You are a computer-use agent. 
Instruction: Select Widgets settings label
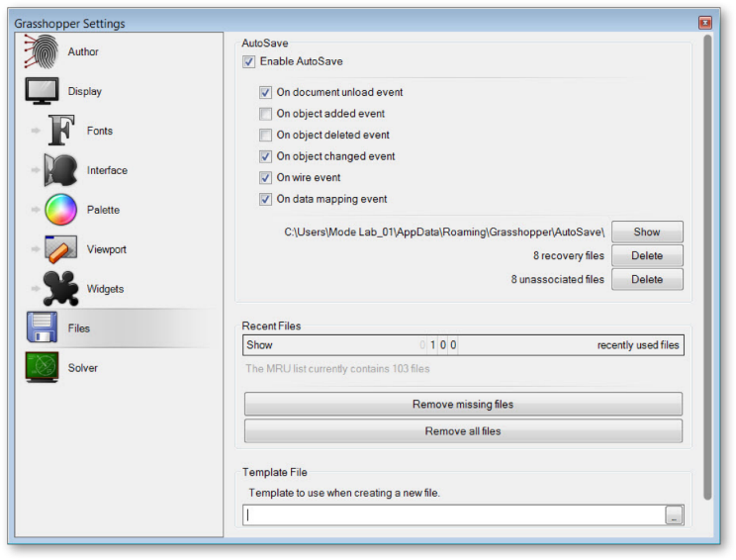coord(105,289)
